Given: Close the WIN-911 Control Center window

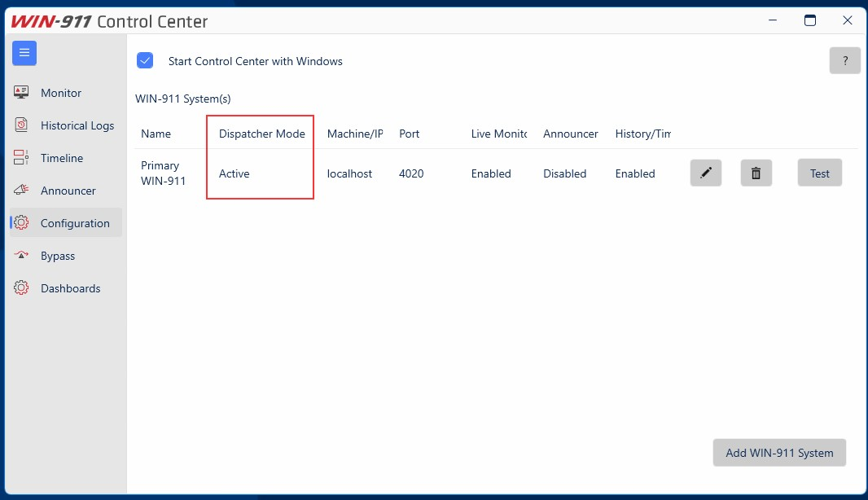Looking at the screenshot, I should pos(847,20).
